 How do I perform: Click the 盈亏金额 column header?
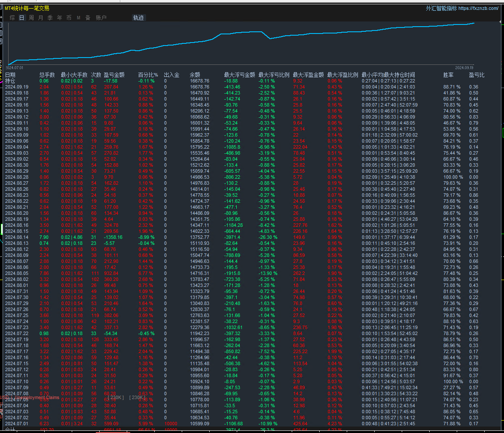coord(114,75)
